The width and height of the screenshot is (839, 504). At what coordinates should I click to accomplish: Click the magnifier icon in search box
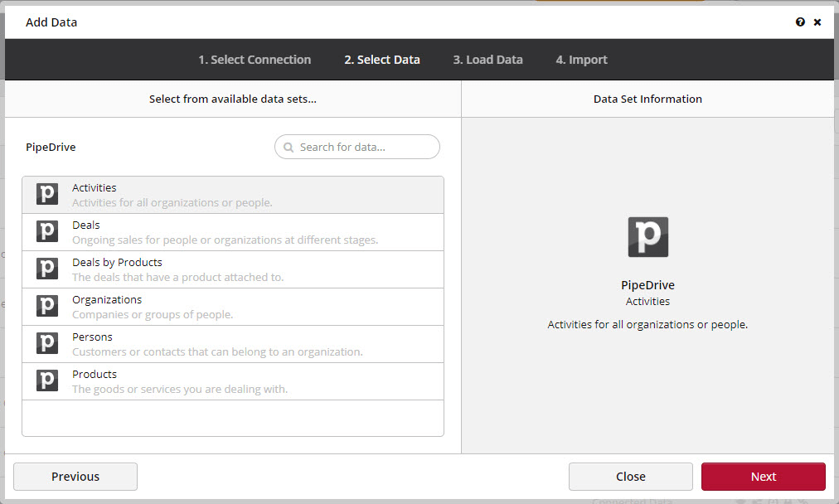tap(289, 147)
